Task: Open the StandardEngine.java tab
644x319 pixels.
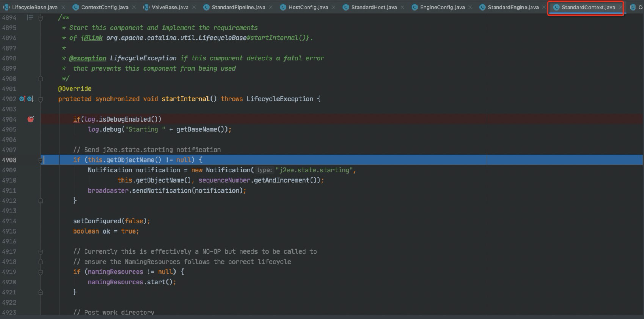Action: [x=513, y=7]
